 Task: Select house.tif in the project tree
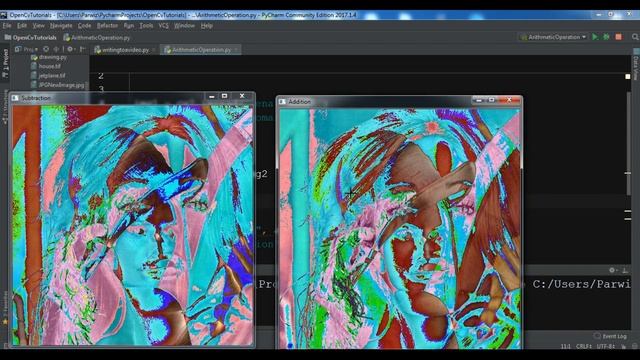click(46, 66)
